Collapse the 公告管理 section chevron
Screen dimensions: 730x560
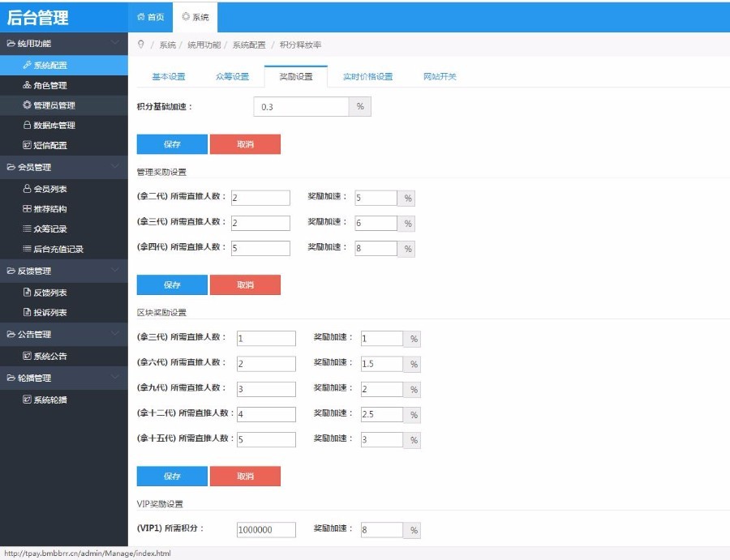(114, 334)
